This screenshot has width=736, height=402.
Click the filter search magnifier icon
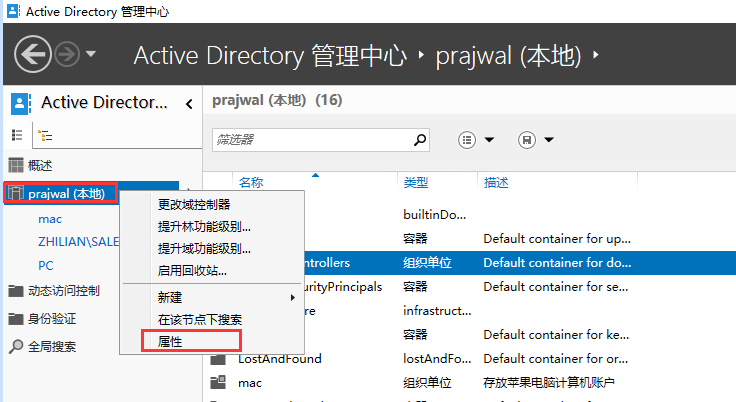coord(420,139)
